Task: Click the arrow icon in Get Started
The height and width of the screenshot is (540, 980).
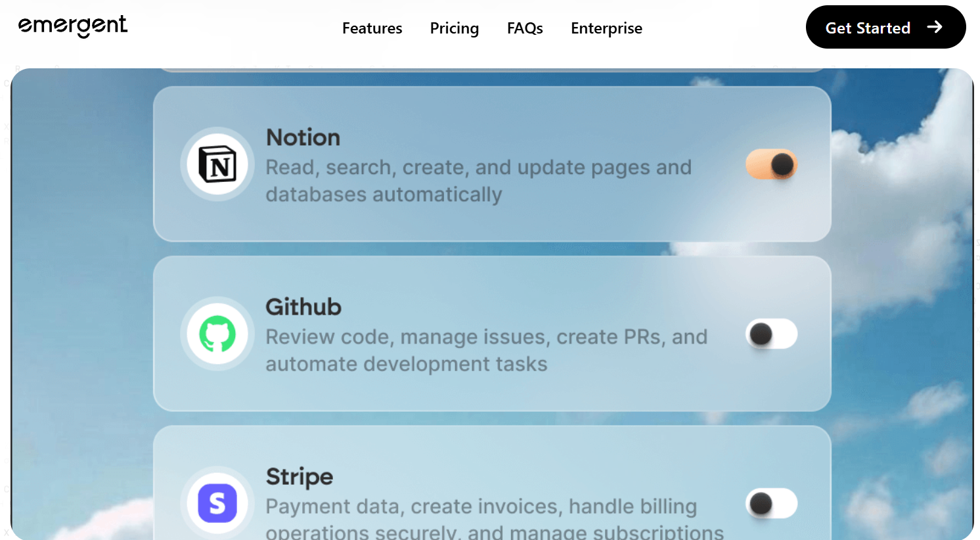Action: coord(935,27)
